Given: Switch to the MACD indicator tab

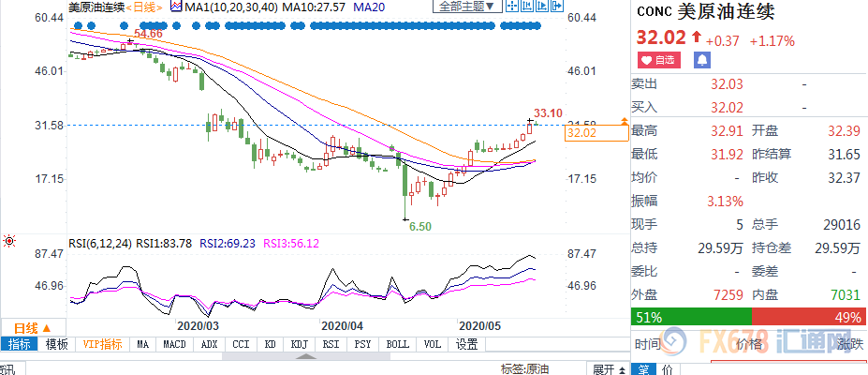Looking at the screenshot, I should 174,344.
